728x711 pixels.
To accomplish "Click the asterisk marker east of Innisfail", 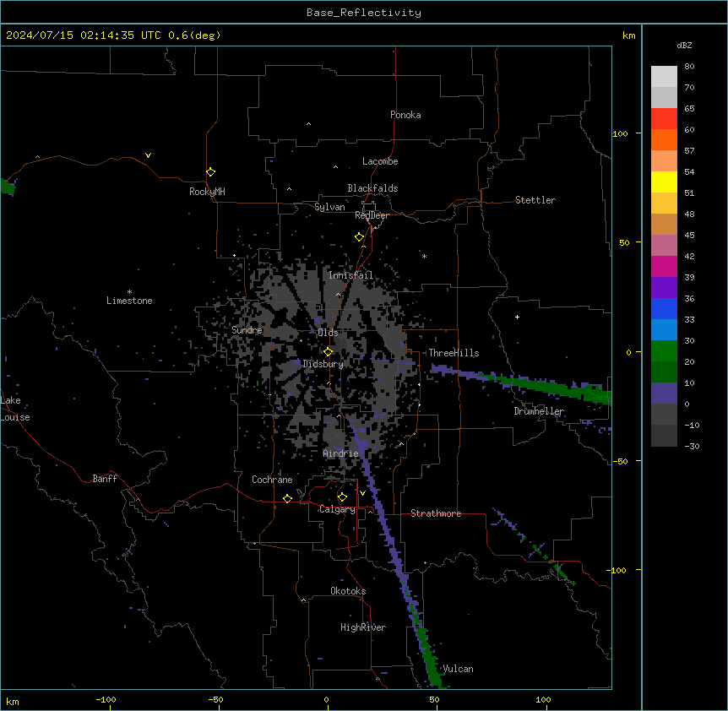I will [424, 256].
